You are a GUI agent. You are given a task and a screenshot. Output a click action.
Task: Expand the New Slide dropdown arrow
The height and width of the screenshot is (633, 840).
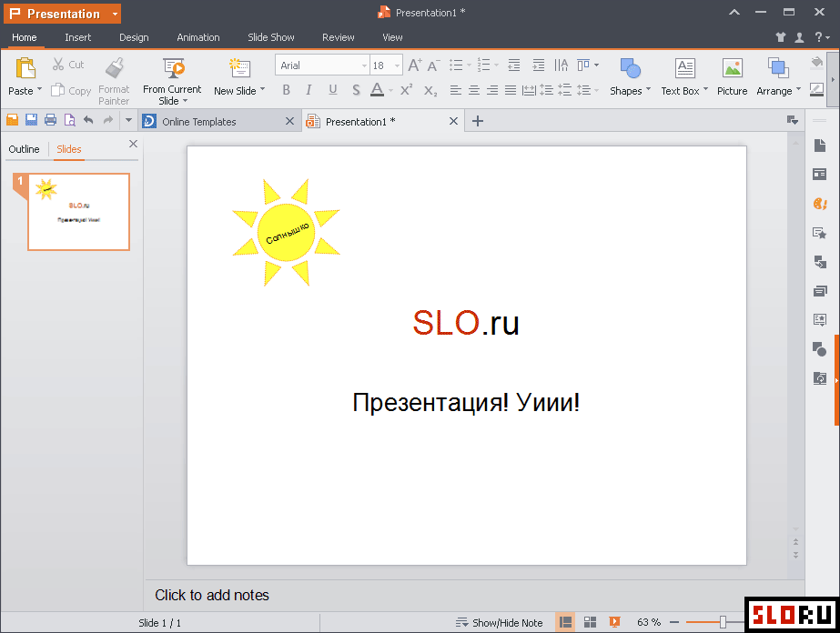262,89
